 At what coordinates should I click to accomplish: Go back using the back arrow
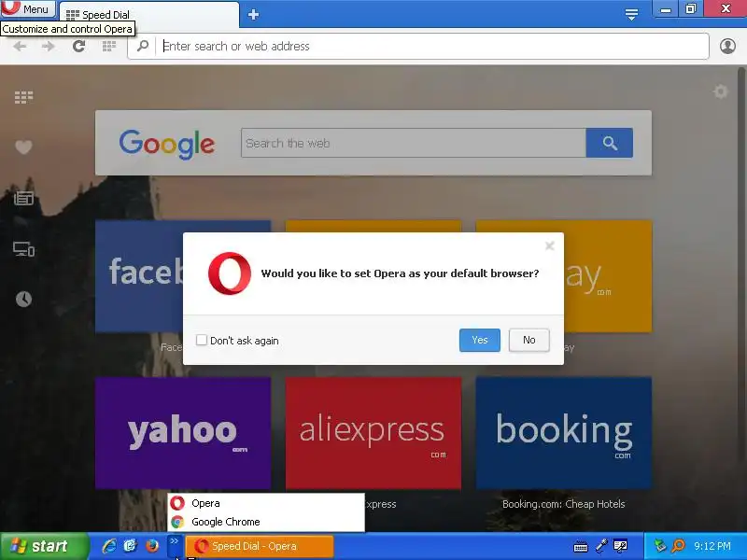[20, 46]
